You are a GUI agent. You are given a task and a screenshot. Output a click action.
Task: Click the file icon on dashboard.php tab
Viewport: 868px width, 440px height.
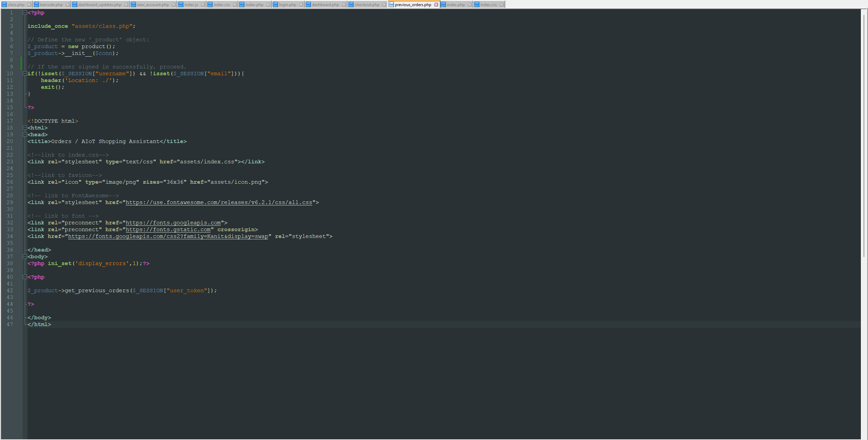pos(308,4)
